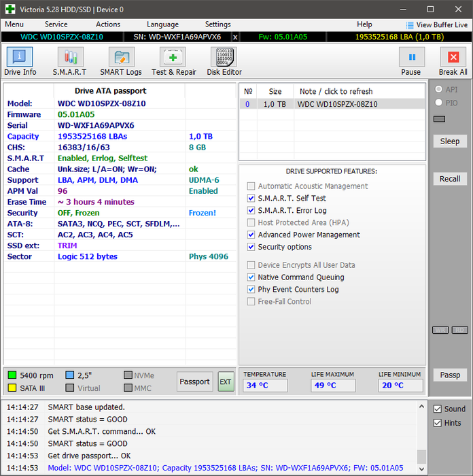The height and width of the screenshot is (476, 473).
Task: Open the Service menu
Action: (x=56, y=24)
